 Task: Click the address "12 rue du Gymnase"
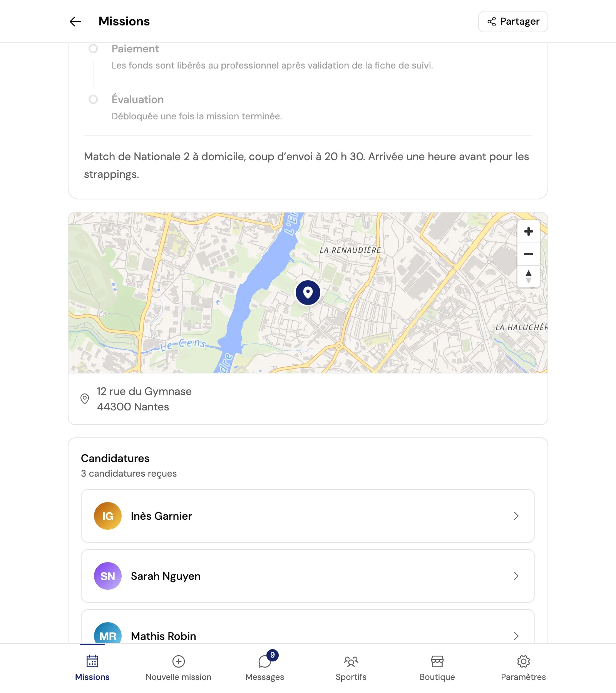pos(144,391)
